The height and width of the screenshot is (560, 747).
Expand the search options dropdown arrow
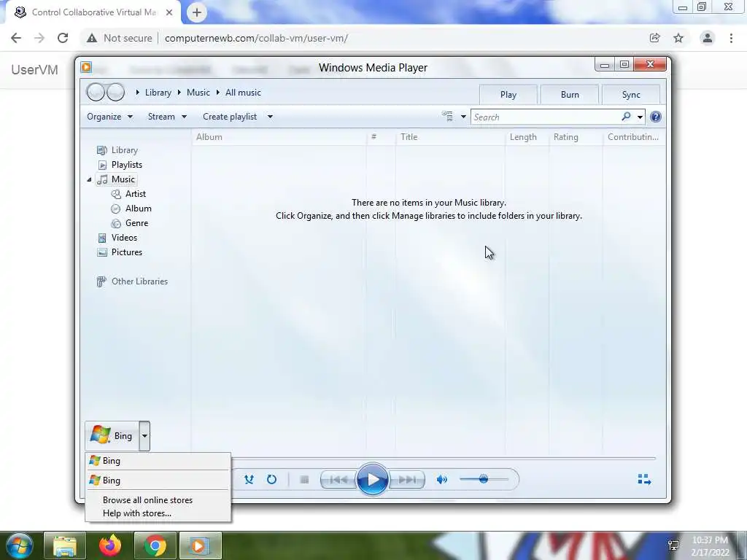[640, 117]
